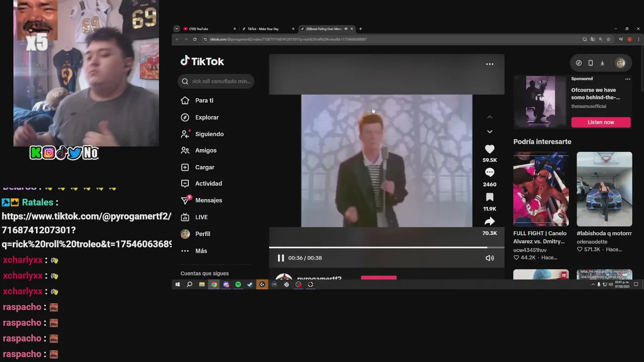
Task: Click the TikTok search field
Action: (216, 81)
